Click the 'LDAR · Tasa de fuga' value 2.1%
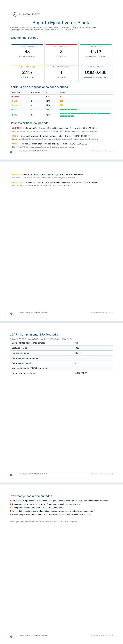 pyautogui.click(x=27, y=72)
